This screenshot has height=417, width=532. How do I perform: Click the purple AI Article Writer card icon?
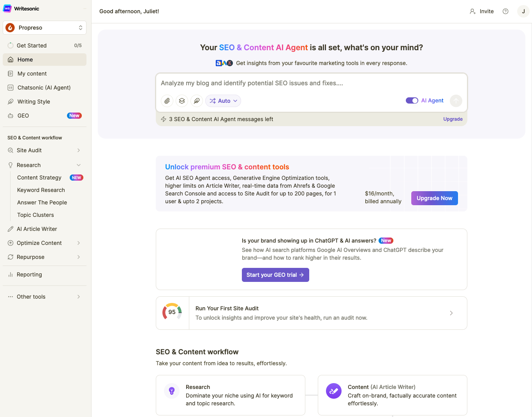click(x=334, y=391)
